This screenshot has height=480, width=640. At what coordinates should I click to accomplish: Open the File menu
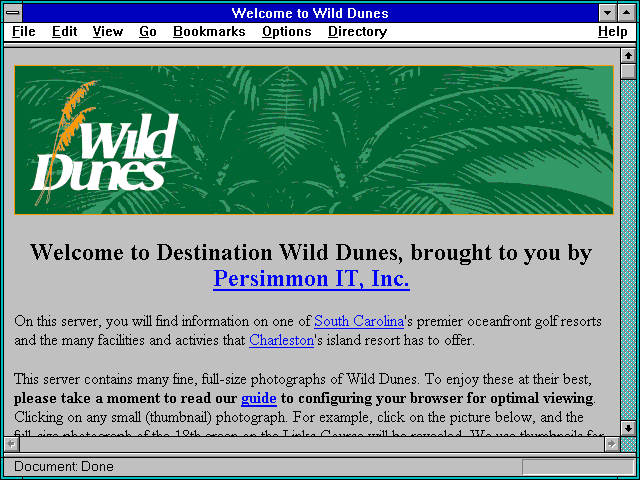(24, 32)
